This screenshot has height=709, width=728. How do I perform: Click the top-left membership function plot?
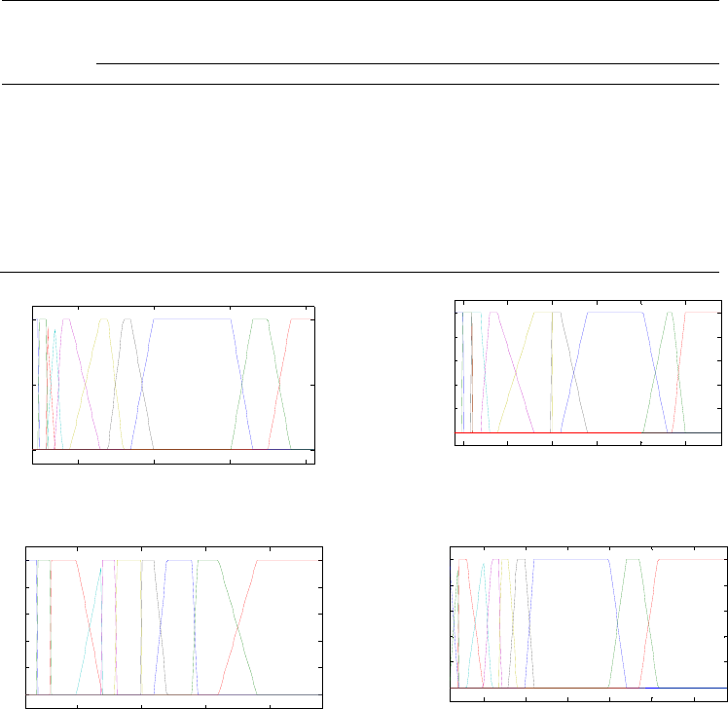tap(173, 384)
